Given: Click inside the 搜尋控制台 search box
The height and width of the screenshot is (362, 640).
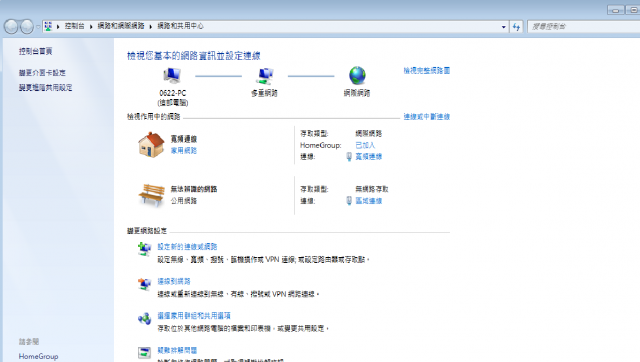Looking at the screenshot, I should point(584,27).
